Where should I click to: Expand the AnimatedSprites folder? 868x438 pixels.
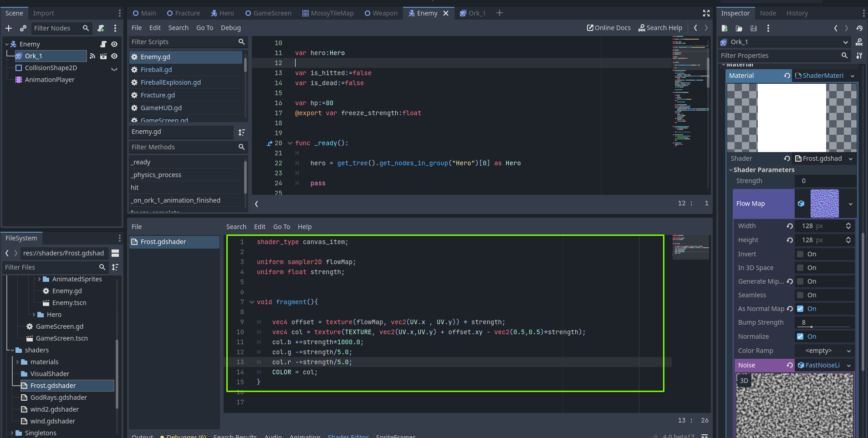[40, 279]
